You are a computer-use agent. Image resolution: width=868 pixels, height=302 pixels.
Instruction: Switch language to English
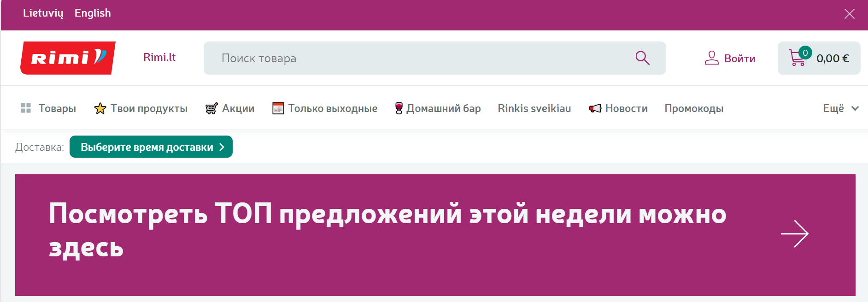click(93, 13)
